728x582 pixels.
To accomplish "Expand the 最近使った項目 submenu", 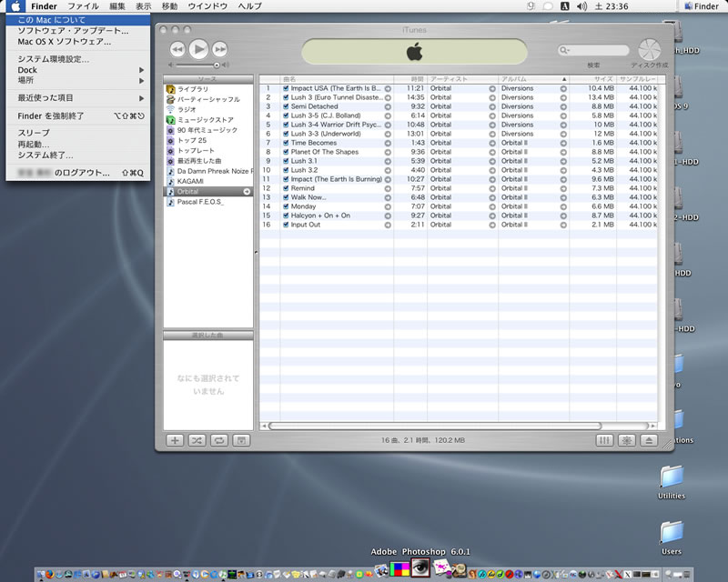I will (x=78, y=98).
